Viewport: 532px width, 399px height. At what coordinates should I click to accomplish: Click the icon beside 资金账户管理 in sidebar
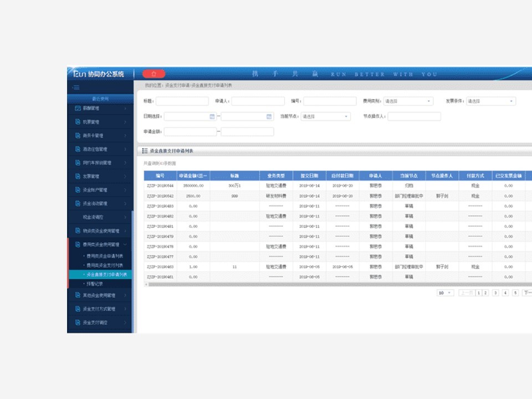[78, 190]
